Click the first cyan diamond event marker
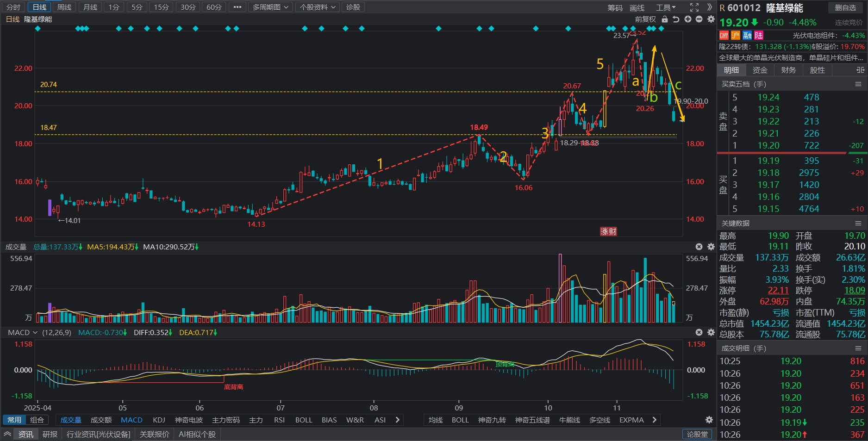The width and height of the screenshot is (868, 441). tap(38, 29)
